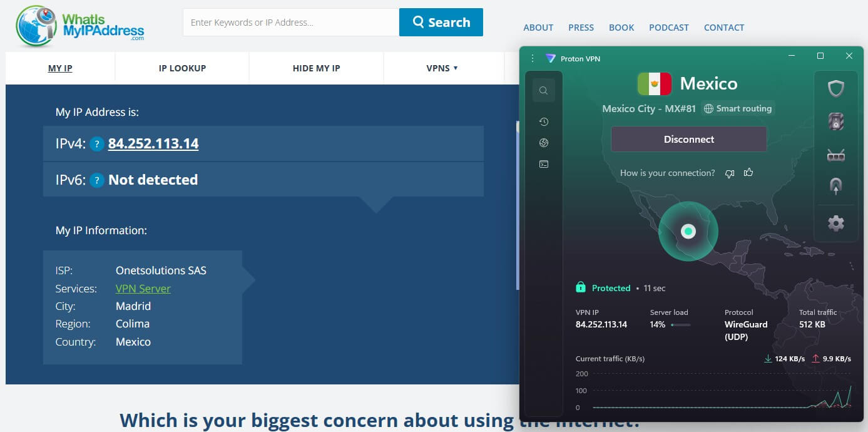The width and height of the screenshot is (868, 432).
Task: Click the IPv6 question mark help icon
Action: [96, 180]
